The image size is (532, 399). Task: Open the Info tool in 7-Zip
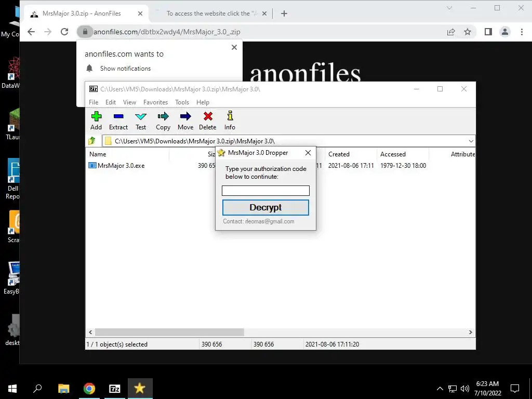(230, 121)
